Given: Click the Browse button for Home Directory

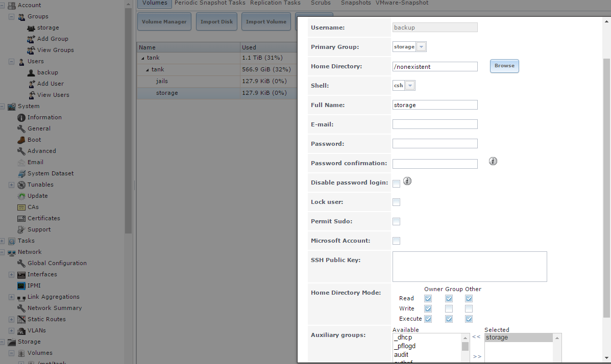Looking at the screenshot, I should click(504, 66).
